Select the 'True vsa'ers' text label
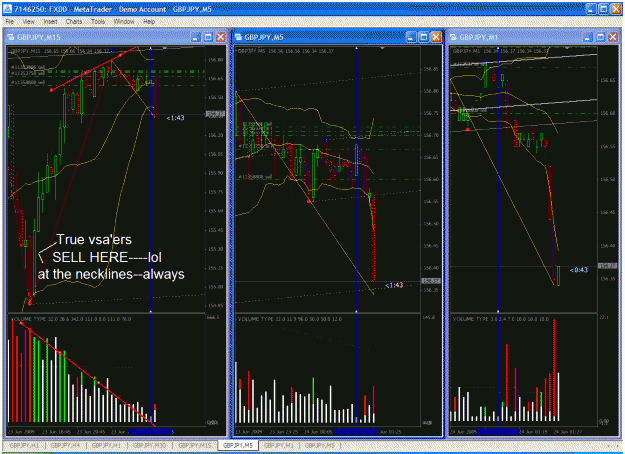The image size is (625, 454). point(94,240)
